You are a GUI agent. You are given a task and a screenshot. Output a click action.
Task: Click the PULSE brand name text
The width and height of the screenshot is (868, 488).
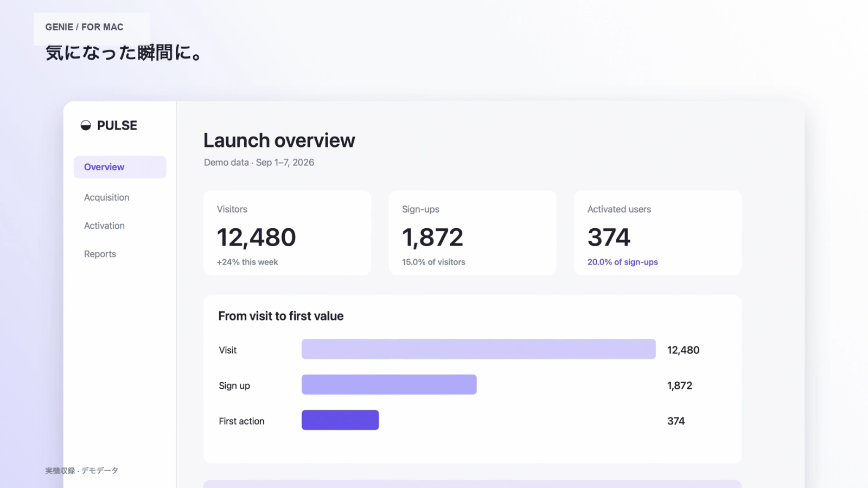117,125
